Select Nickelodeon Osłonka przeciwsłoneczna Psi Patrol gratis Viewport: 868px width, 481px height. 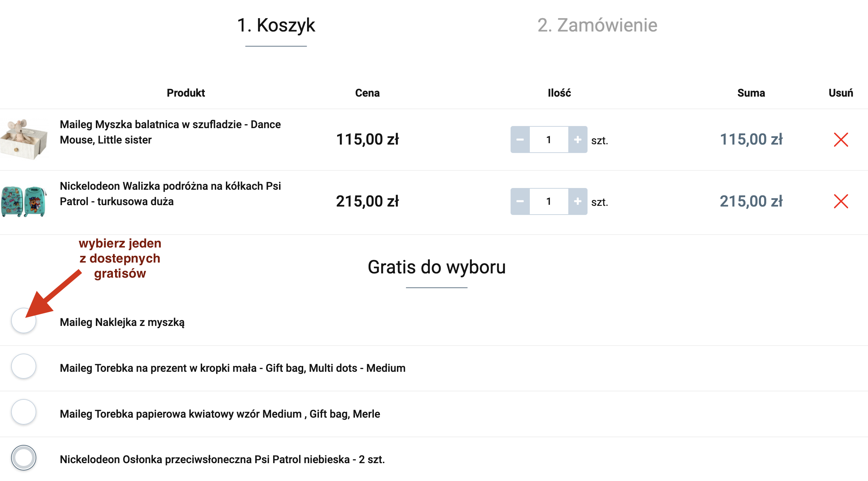point(24,458)
